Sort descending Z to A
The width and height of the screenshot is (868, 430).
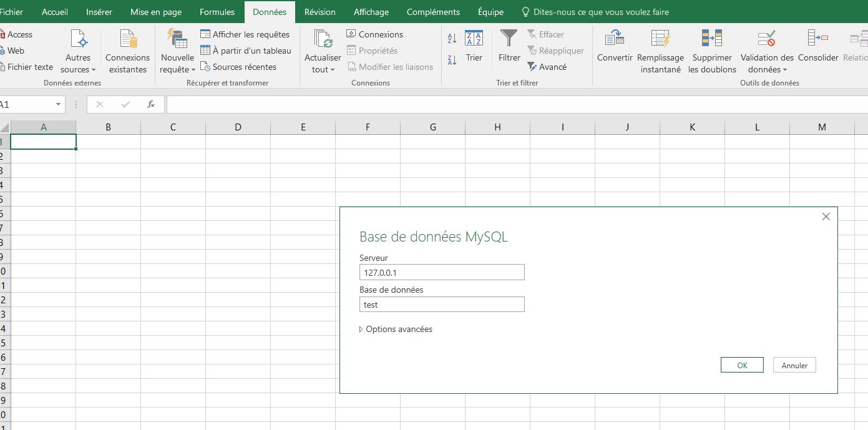452,60
